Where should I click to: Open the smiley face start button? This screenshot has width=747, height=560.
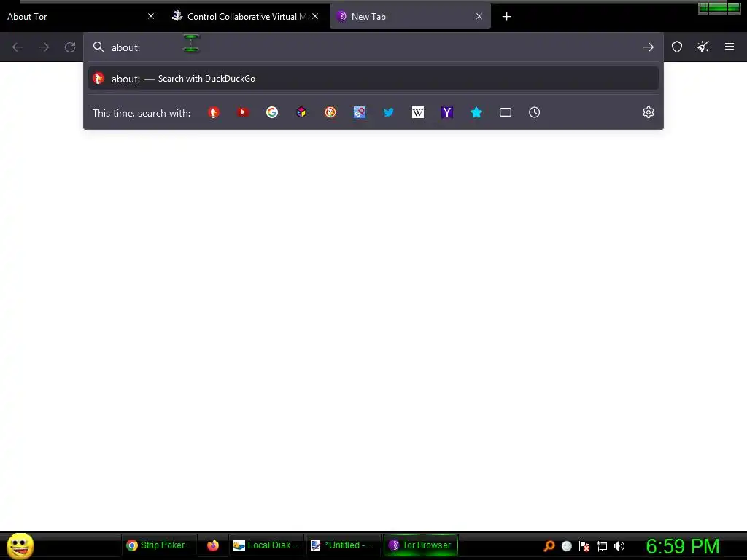(x=20, y=545)
